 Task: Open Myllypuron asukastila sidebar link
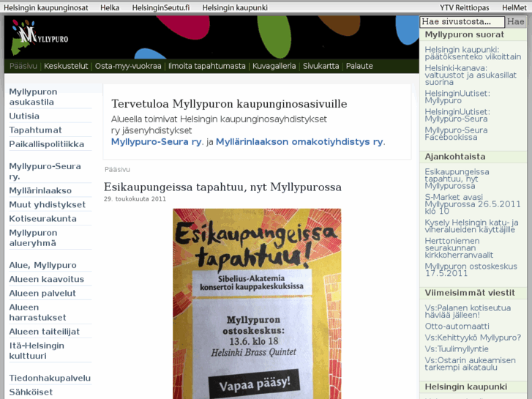click(x=33, y=97)
